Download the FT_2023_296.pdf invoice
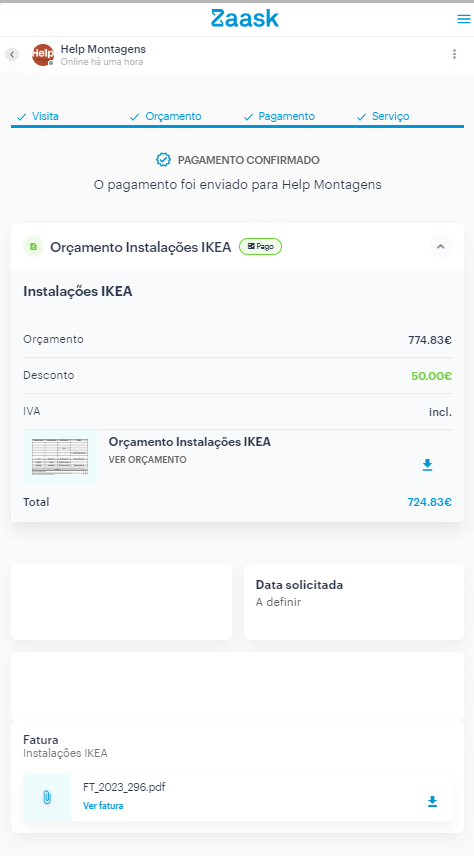Screen dimensions: 474x856 point(432,801)
